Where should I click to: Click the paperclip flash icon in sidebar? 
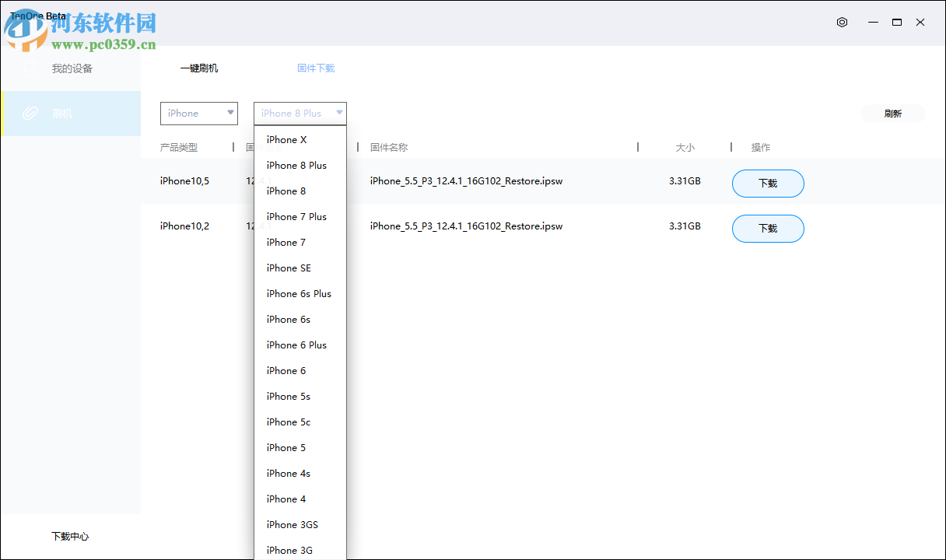30,114
